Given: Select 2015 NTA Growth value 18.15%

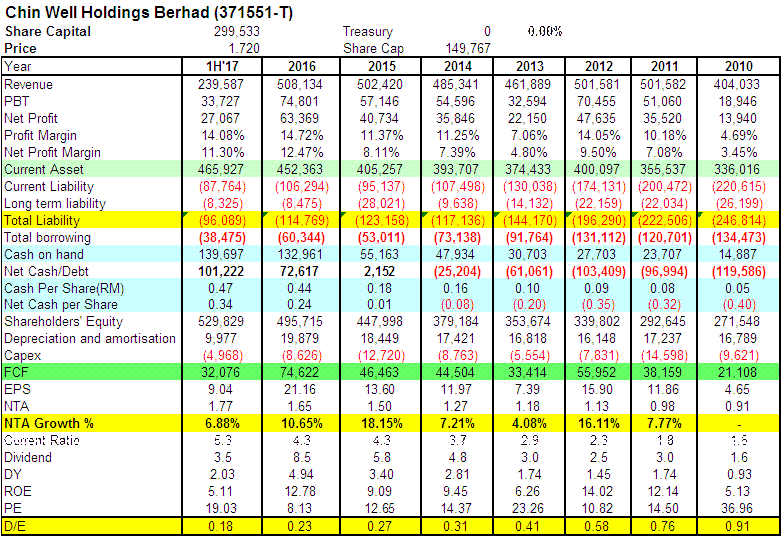Looking at the screenshot, I should pyautogui.click(x=382, y=423).
